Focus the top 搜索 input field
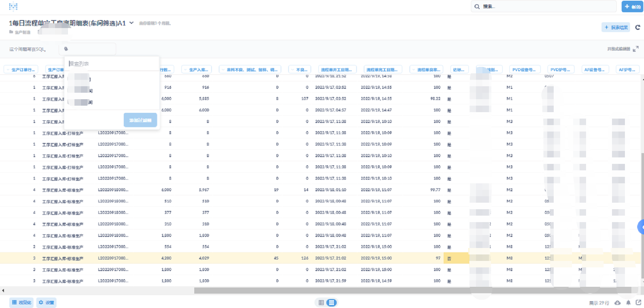The image size is (644, 308). pyautogui.click(x=543, y=6)
